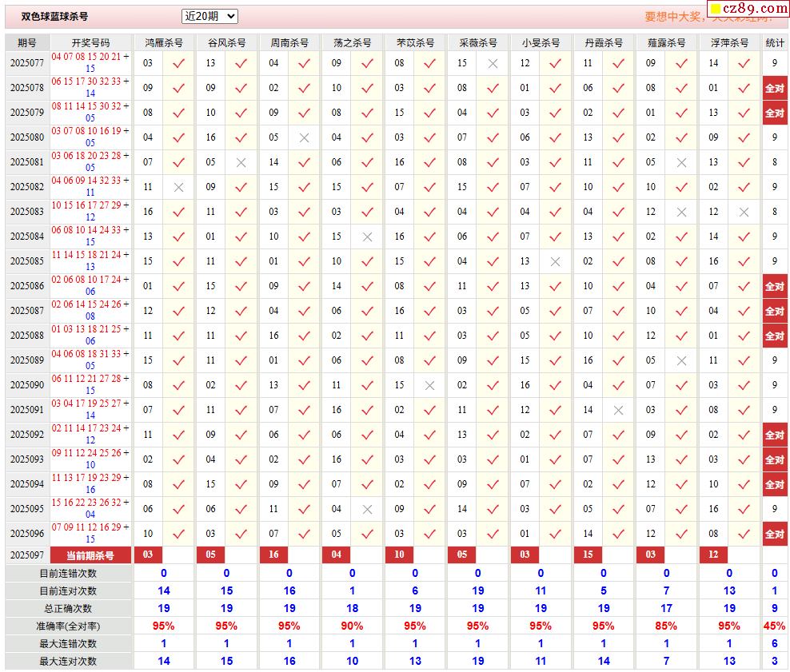Click the 最大连错次数 row label
The image size is (790, 672).
tap(68, 644)
